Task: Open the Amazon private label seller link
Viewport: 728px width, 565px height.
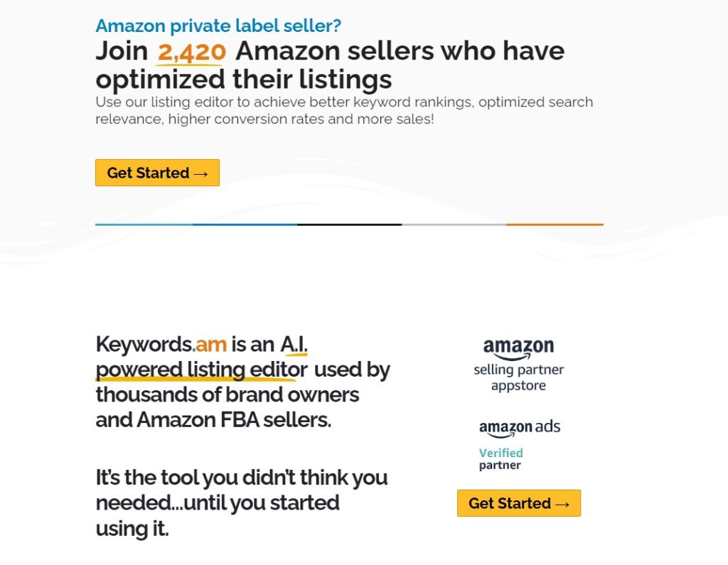Action: coord(218,26)
